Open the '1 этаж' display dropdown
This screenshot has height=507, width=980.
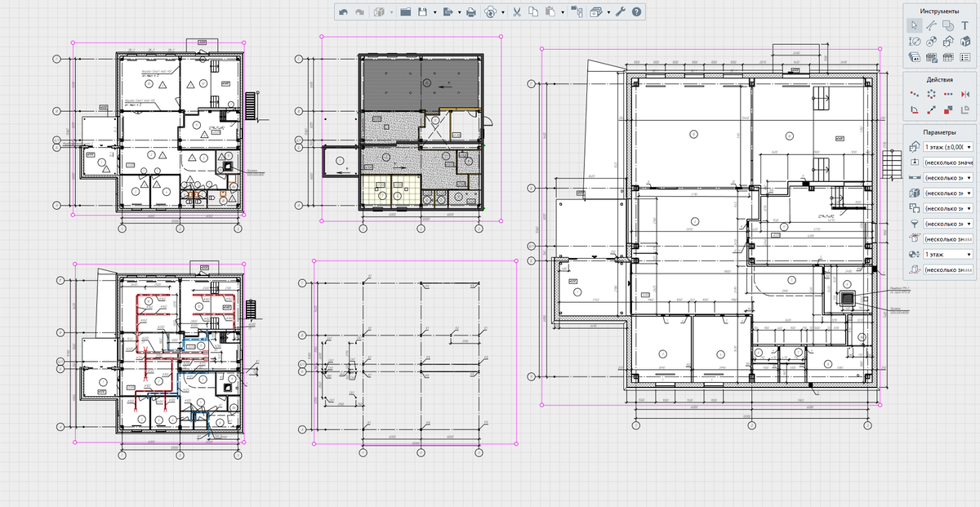click(947, 254)
